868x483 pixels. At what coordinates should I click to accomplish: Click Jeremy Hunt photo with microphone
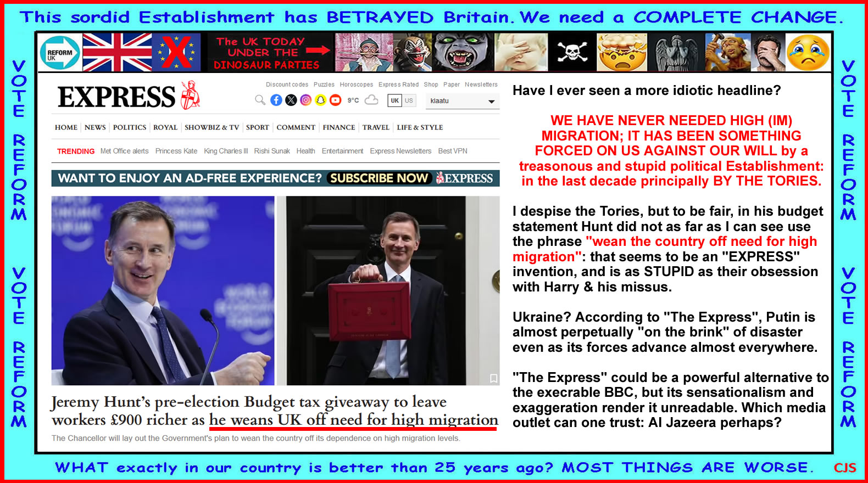tap(163, 291)
